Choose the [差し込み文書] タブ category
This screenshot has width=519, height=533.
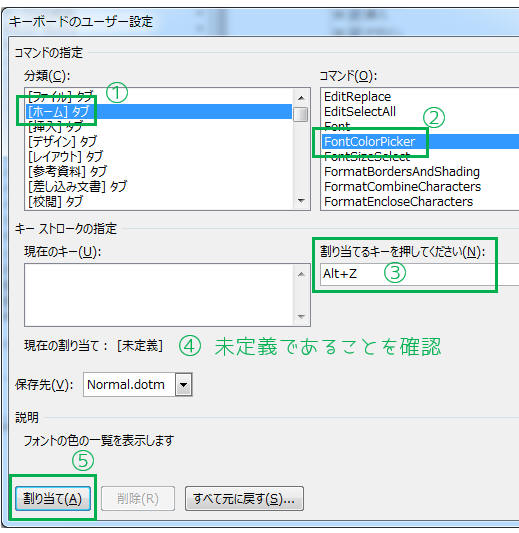(158, 186)
